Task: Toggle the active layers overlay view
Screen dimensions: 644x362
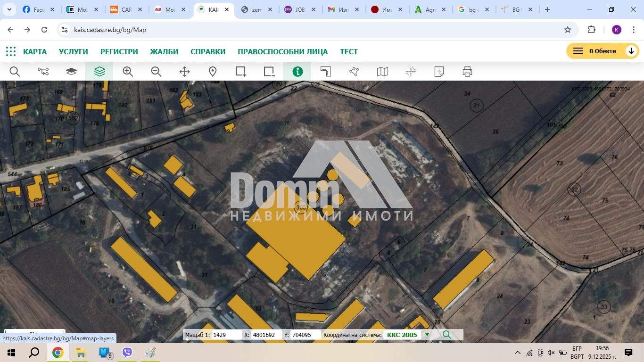Action: 99,71
